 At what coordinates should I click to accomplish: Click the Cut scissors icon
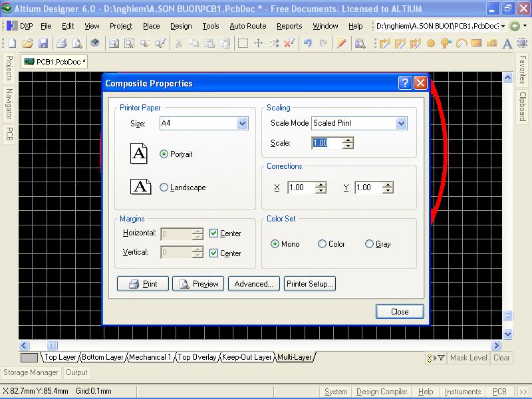coord(178,43)
